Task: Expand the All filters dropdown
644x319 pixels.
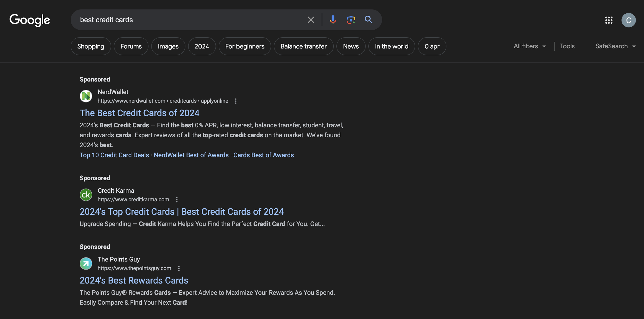Action: tap(530, 46)
